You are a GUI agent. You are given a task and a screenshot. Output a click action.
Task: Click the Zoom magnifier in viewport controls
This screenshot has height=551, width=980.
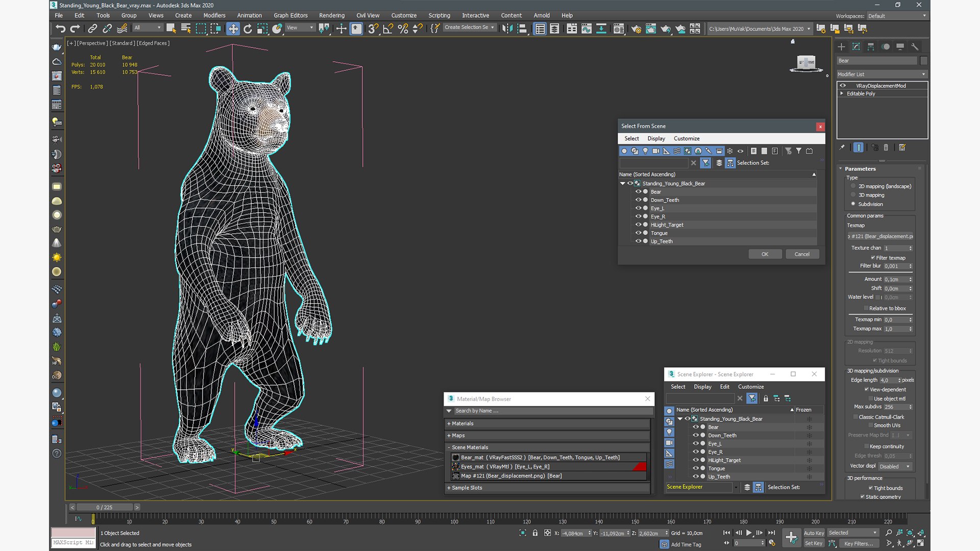coord(889,533)
